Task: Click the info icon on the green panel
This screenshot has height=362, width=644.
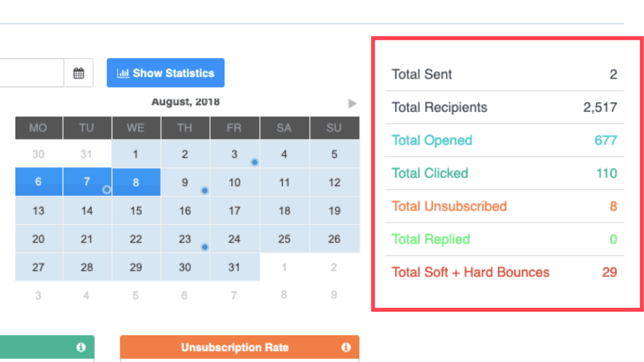Action: pyautogui.click(x=81, y=347)
